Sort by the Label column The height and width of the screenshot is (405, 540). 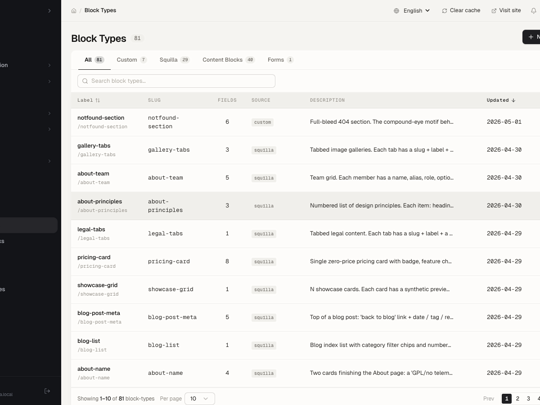[x=89, y=100]
